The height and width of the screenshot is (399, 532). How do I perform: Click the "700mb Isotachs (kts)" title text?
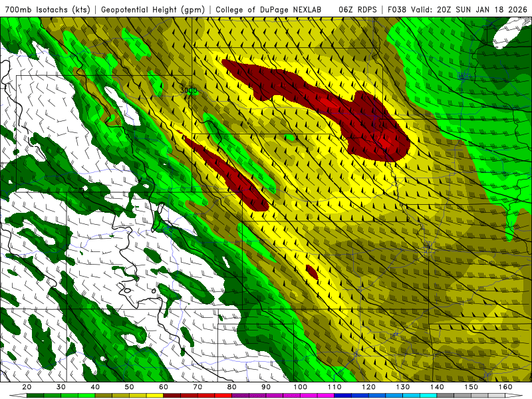coord(47,9)
